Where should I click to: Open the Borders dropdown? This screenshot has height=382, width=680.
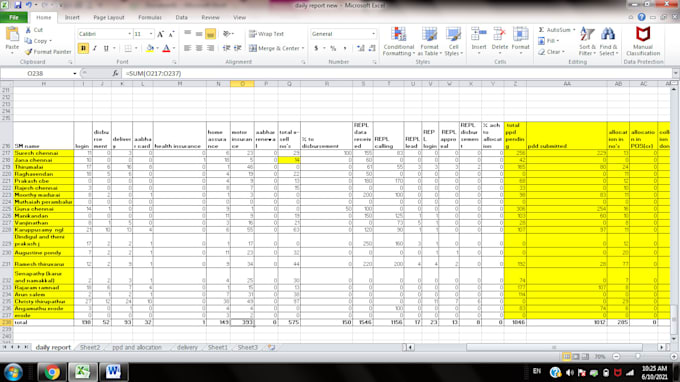pyautogui.click(x=136, y=48)
